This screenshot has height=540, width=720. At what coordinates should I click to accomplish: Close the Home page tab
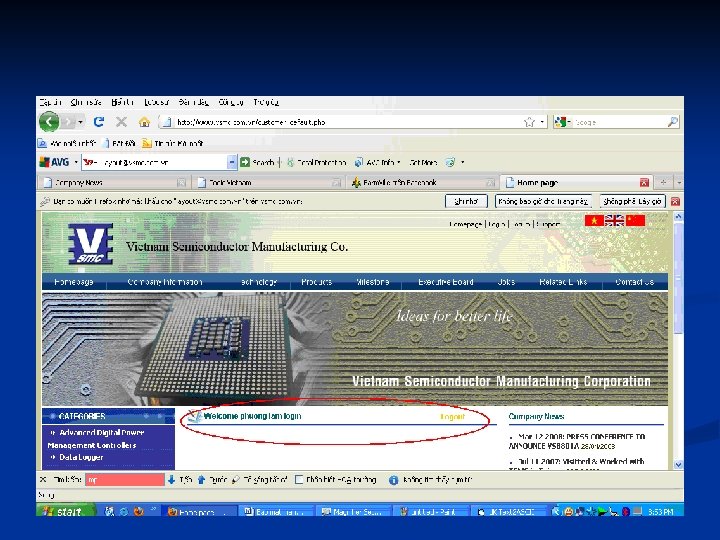(x=644, y=183)
